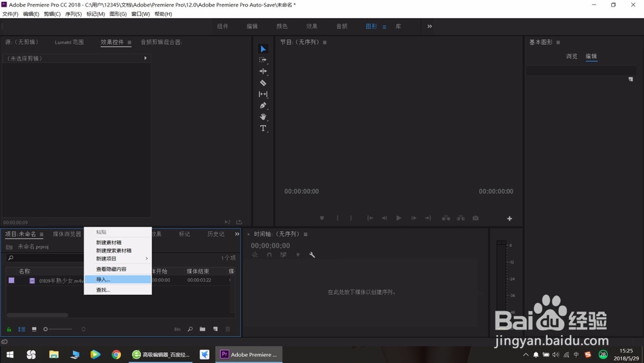The height and width of the screenshot is (363, 644).
Task: Choose 新建搜索素材箱 from context menu
Action: pyautogui.click(x=118, y=250)
